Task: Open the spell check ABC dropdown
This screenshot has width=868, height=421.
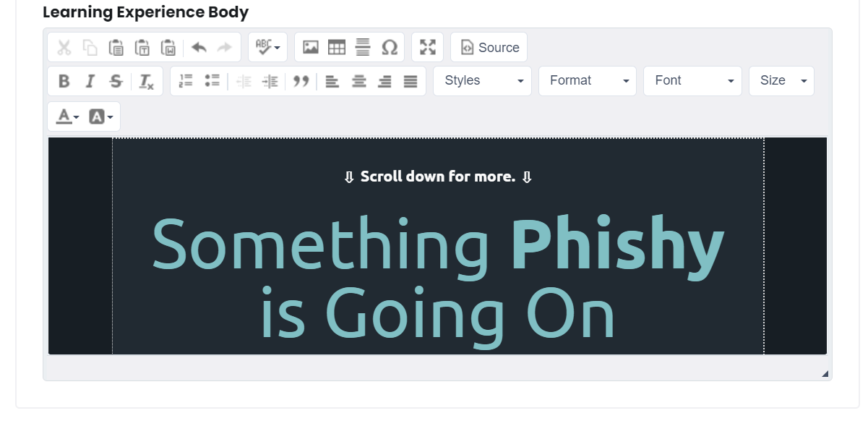Action: tap(267, 48)
